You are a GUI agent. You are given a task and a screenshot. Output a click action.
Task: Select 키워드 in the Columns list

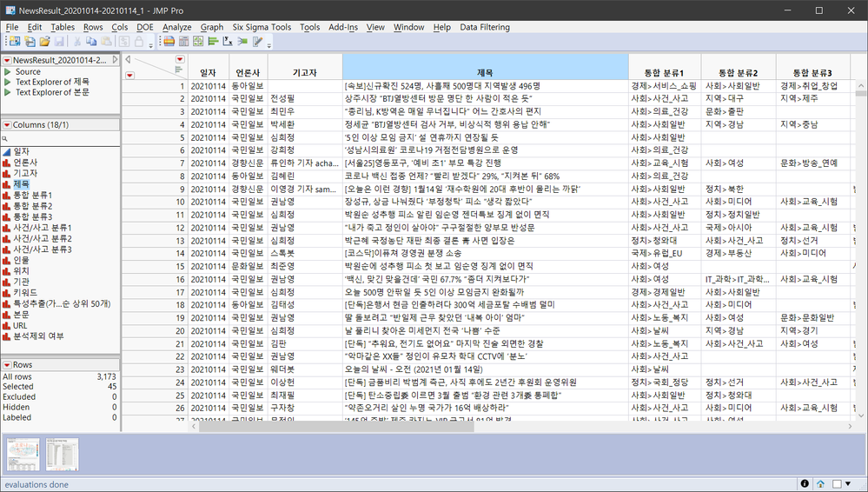[x=25, y=293]
